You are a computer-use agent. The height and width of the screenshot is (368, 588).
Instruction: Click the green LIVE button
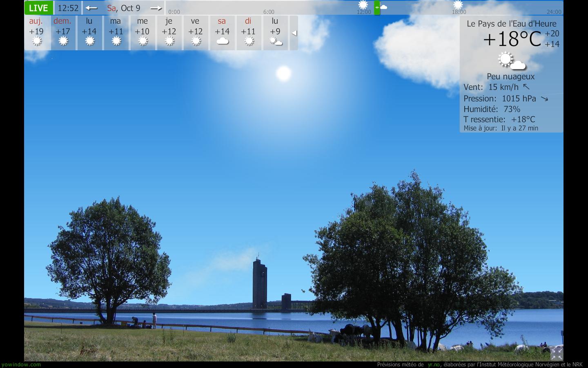[38, 8]
